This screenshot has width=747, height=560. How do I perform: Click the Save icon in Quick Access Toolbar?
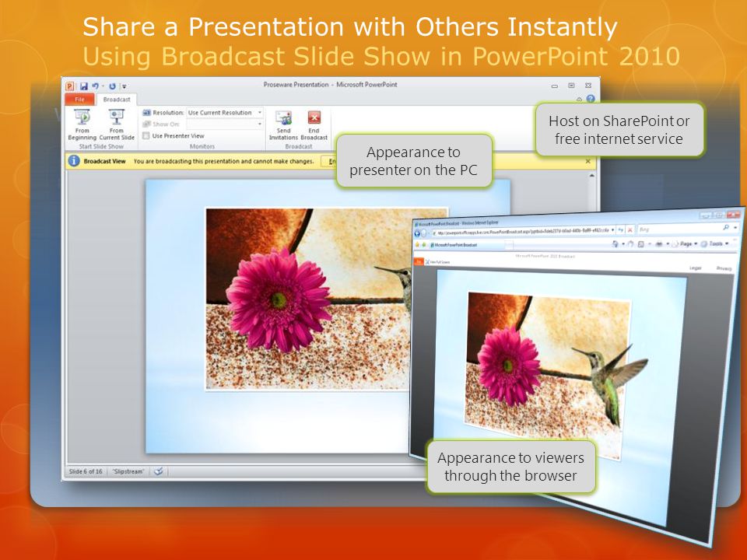[84, 86]
